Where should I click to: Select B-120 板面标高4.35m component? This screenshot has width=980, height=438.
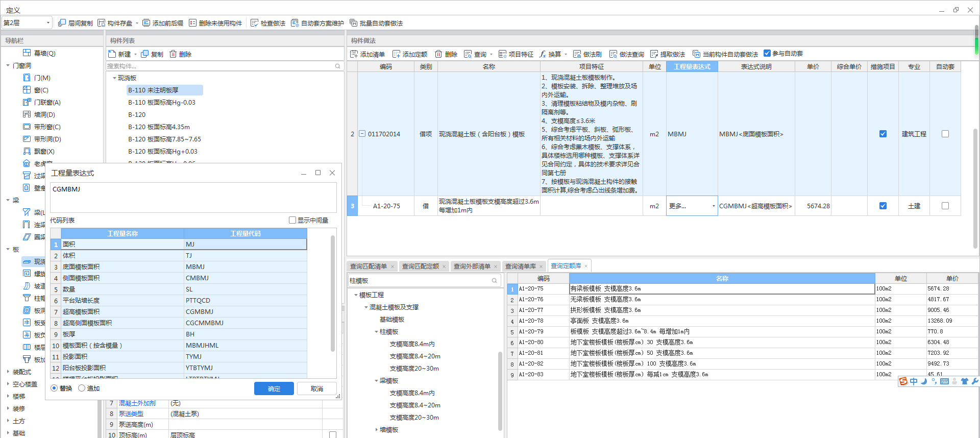coord(159,127)
